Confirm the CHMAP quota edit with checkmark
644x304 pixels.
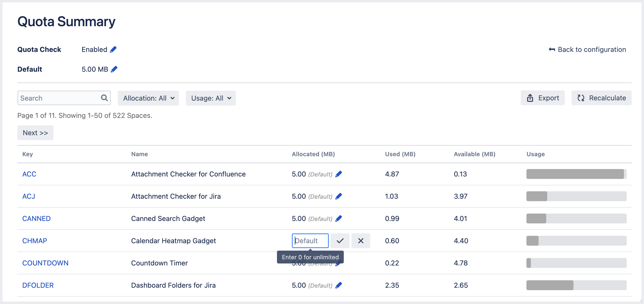click(x=340, y=240)
